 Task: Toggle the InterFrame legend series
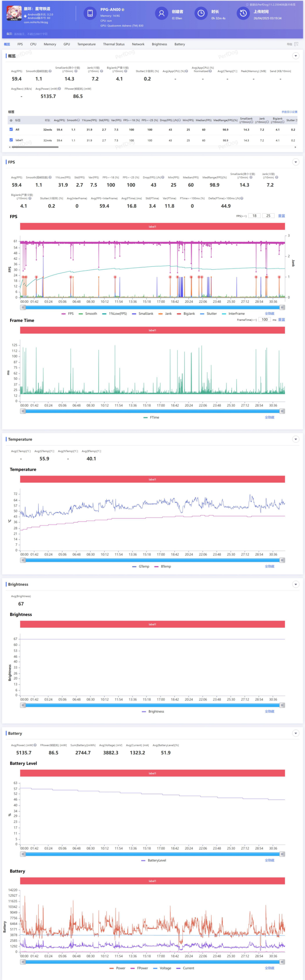point(233,314)
